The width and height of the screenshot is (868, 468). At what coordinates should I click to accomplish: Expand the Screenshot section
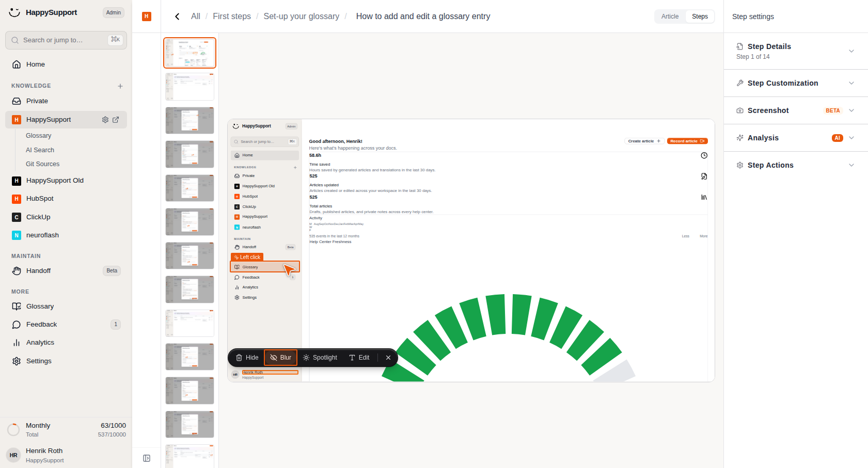pos(796,110)
